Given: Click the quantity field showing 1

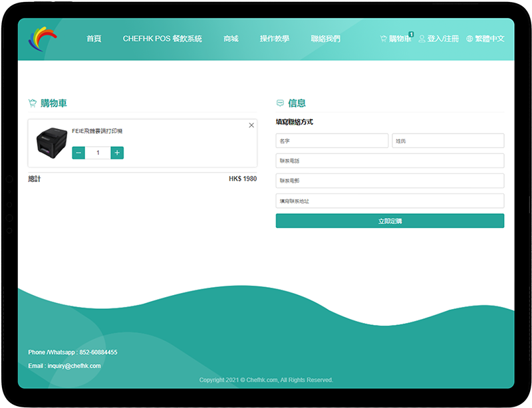Looking at the screenshot, I should pos(98,153).
